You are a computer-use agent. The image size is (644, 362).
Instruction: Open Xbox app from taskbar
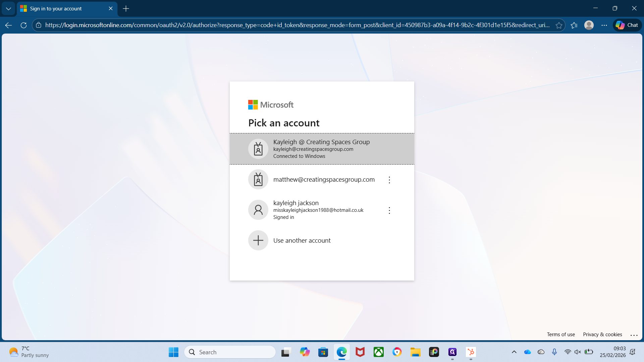378,352
